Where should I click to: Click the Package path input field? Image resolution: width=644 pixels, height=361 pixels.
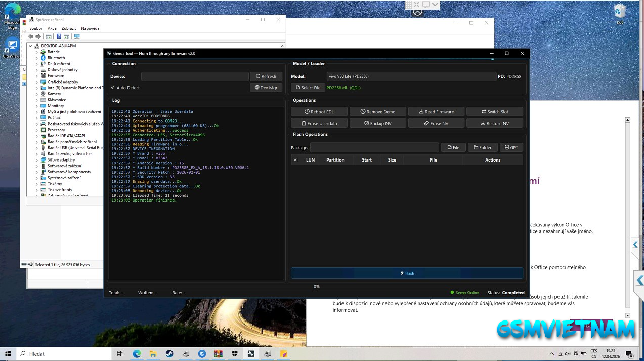pos(374,148)
